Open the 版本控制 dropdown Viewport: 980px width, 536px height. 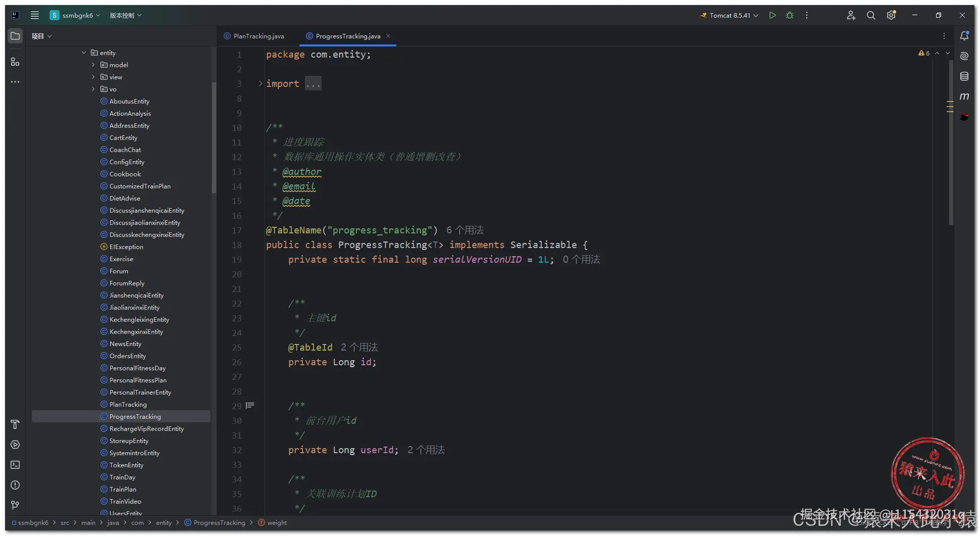(126, 15)
